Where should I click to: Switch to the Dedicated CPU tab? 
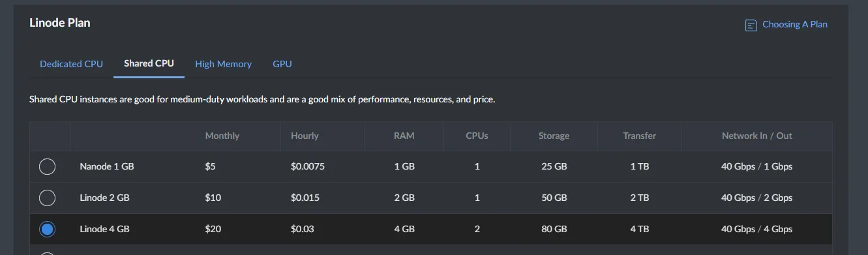point(71,64)
